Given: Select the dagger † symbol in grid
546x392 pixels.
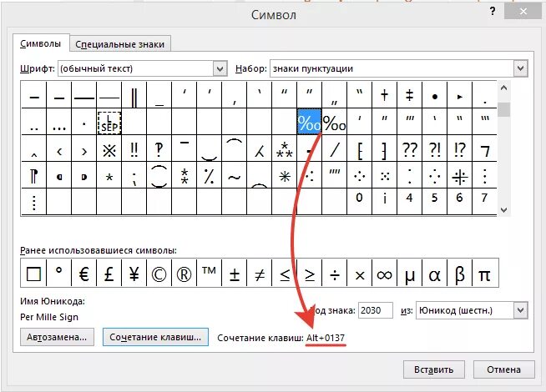Looking at the screenshot, I should [384, 95].
